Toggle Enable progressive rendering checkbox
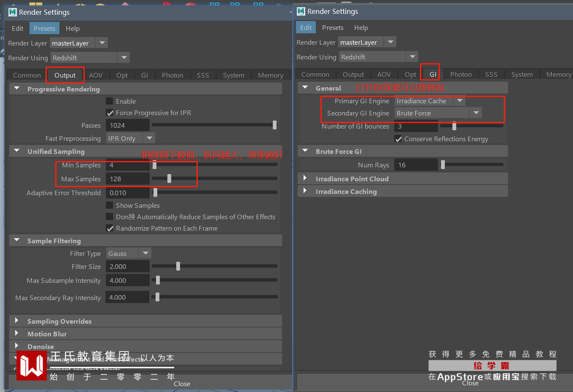Screen dimensions: 573x392 [x=110, y=101]
